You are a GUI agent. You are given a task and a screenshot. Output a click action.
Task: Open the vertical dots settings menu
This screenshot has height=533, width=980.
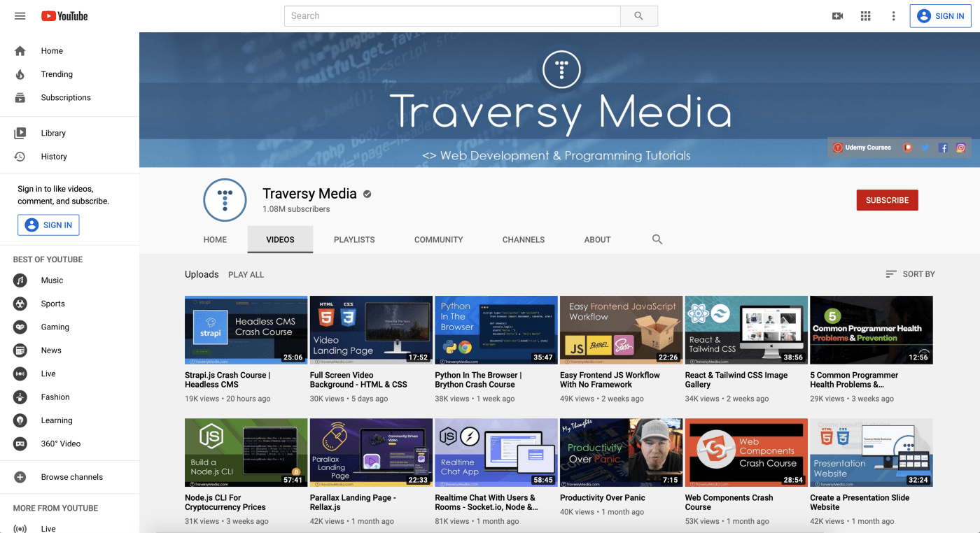coord(893,16)
